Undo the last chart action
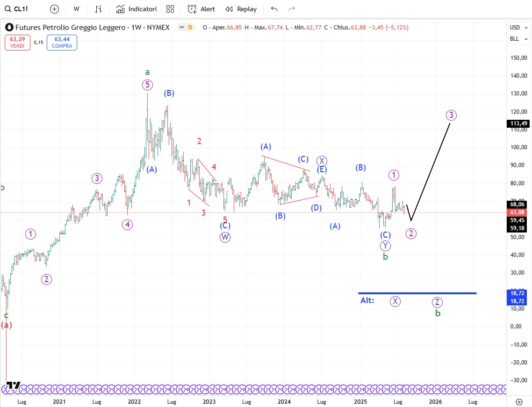Image resolution: width=532 pixels, height=407 pixels. [x=274, y=9]
